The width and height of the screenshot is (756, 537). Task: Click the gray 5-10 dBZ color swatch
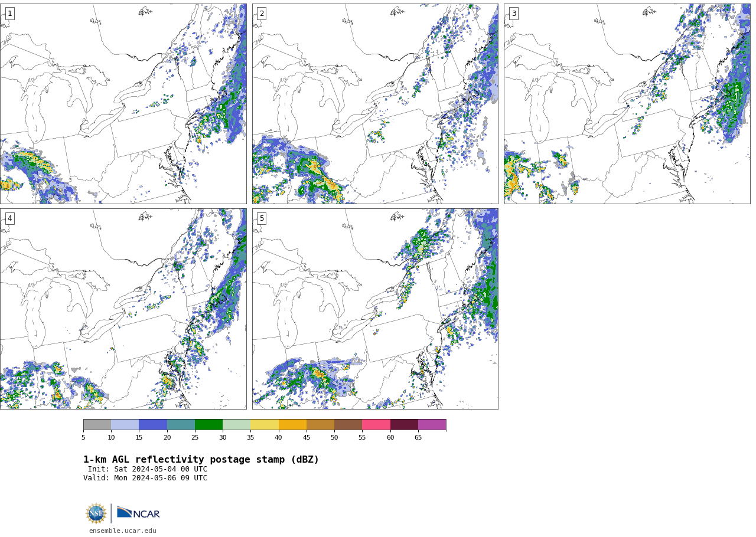[x=97, y=425]
